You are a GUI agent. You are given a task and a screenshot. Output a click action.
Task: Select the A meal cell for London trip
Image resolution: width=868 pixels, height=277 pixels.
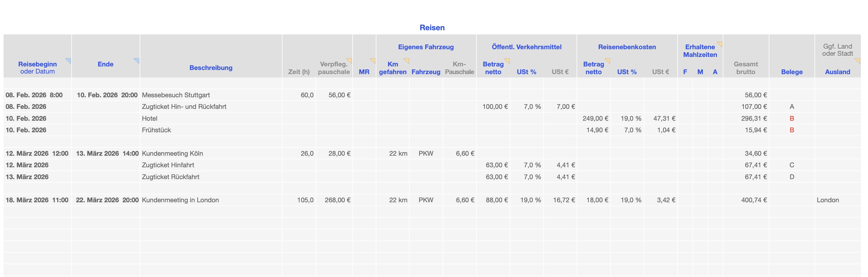[715, 200]
